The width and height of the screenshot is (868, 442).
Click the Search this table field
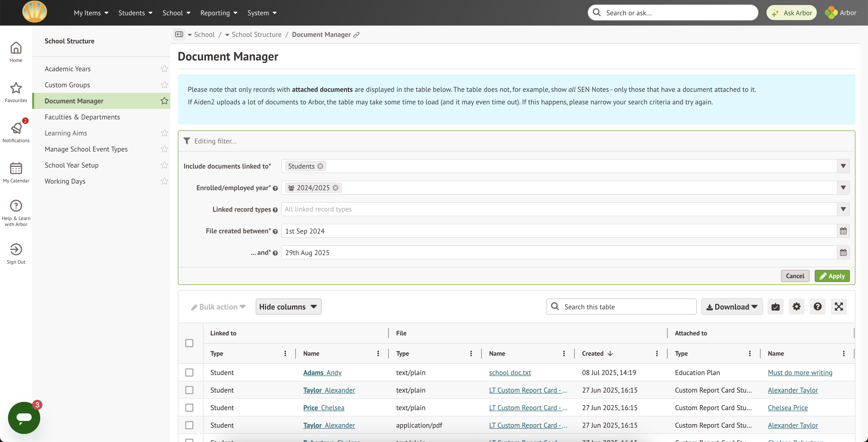pos(621,307)
